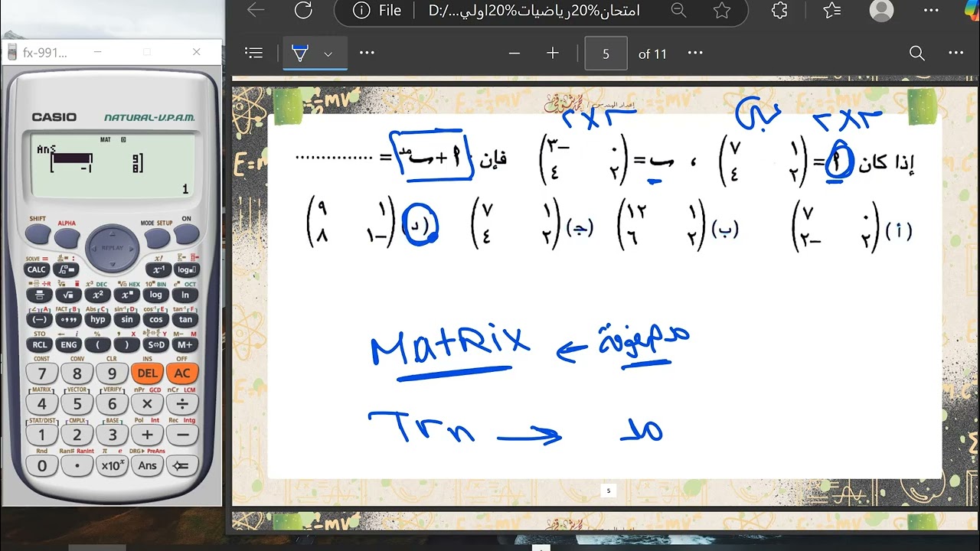Click the RCL key
980x551 pixels.
pyautogui.click(x=39, y=345)
